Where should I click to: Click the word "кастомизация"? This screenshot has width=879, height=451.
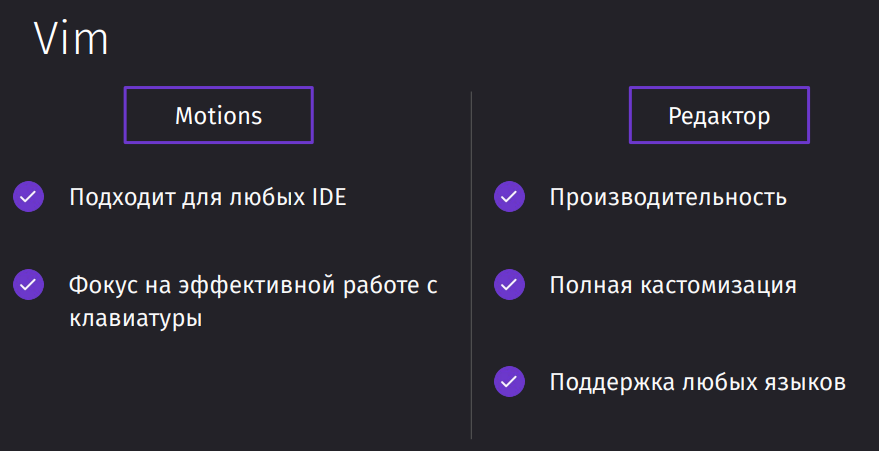click(x=719, y=286)
